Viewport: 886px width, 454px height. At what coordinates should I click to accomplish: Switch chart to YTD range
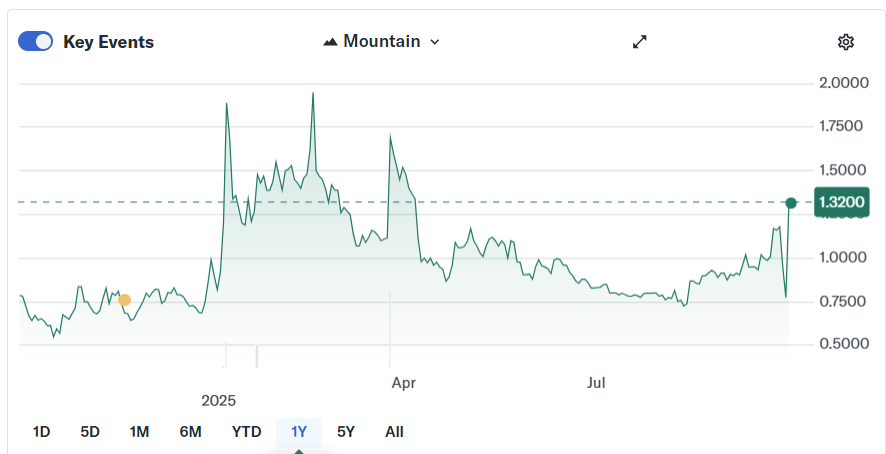click(x=246, y=432)
